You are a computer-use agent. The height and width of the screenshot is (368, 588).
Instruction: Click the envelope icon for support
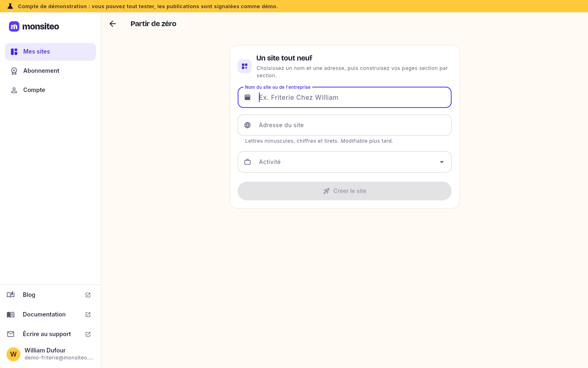click(11, 334)
